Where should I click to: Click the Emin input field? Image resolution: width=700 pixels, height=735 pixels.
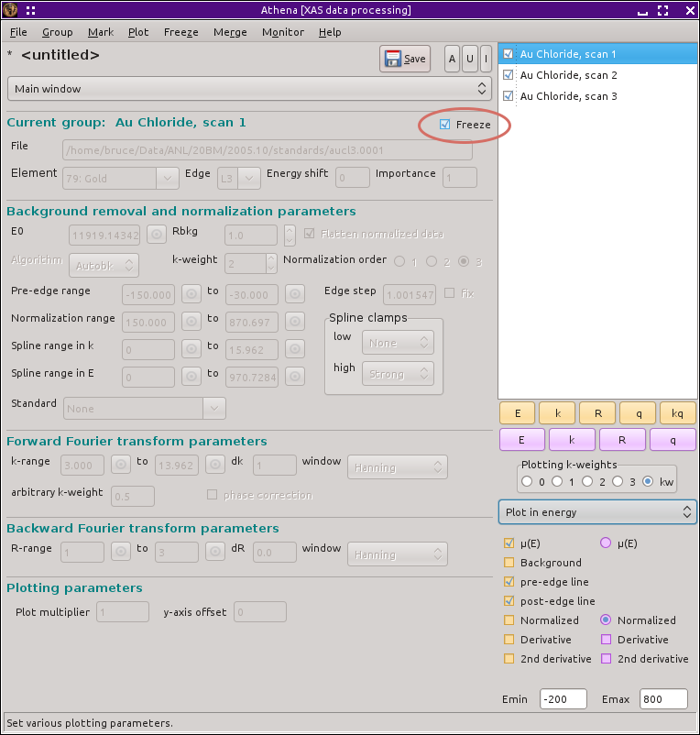coord(563,699)
